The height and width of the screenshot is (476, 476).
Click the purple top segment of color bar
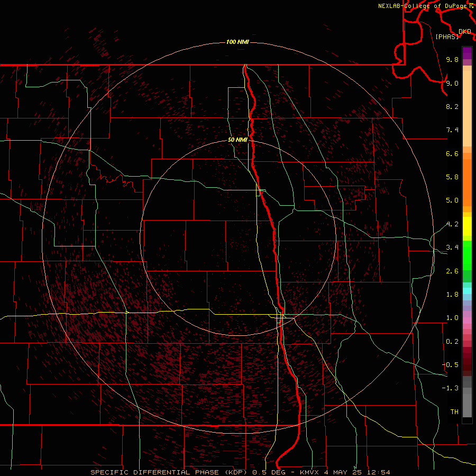pos(467,53)
